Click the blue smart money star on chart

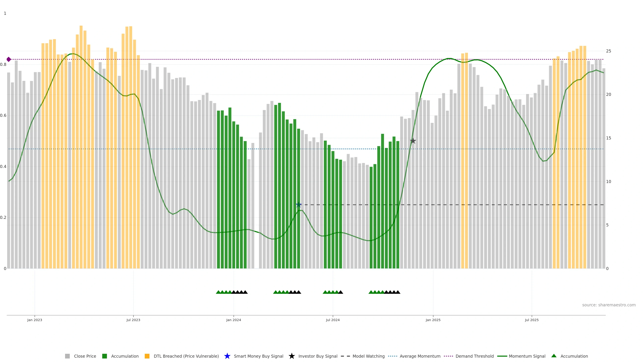tap(299, 205)
